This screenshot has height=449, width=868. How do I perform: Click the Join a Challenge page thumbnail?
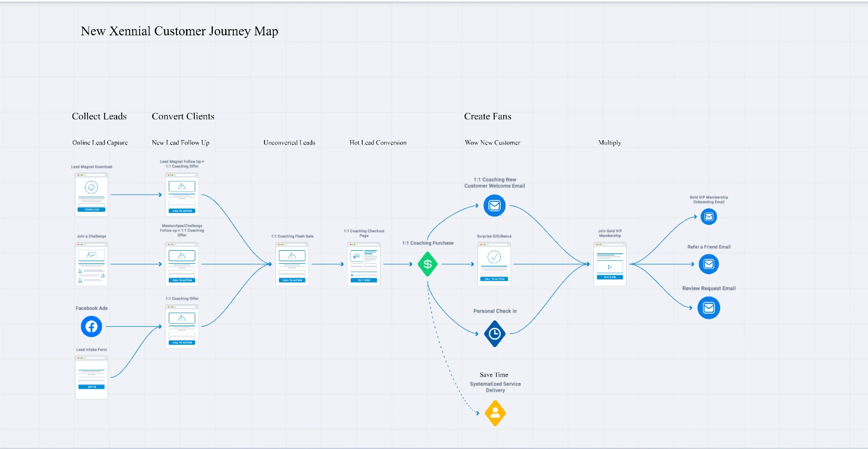92,264
